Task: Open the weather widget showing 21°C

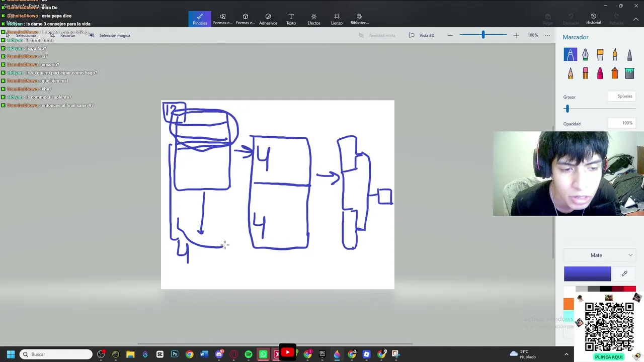Action: click(x=523, y=354)
